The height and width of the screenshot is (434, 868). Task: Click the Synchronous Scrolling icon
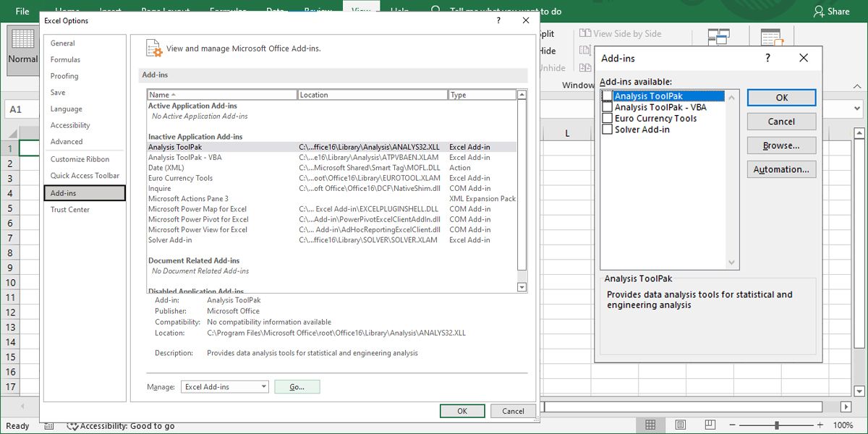click(x=585, y=51)
